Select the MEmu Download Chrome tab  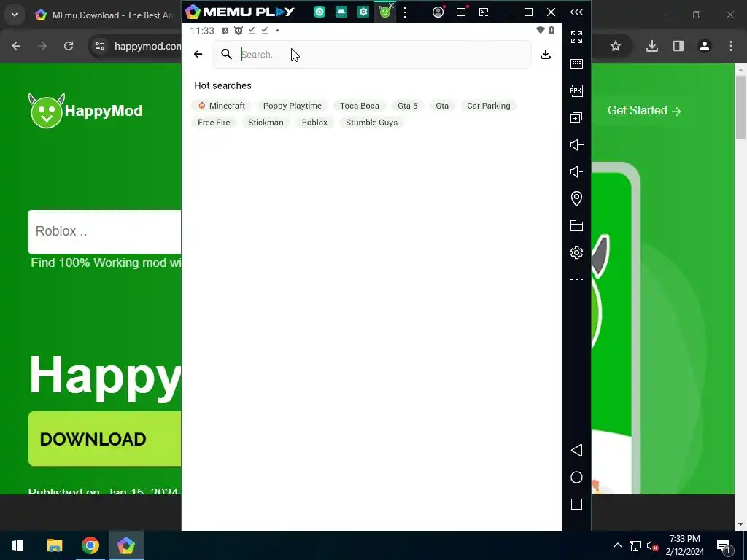[x=104, y=15]
